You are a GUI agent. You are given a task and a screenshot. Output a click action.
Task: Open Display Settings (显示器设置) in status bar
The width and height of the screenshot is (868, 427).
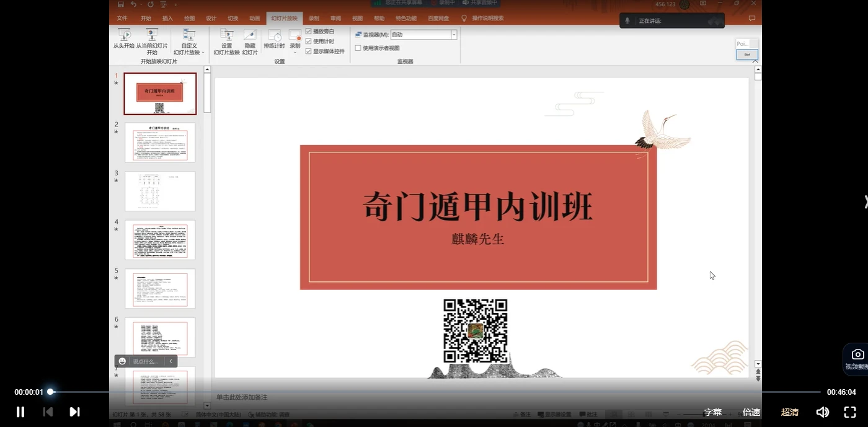click(x=554, y=414)
